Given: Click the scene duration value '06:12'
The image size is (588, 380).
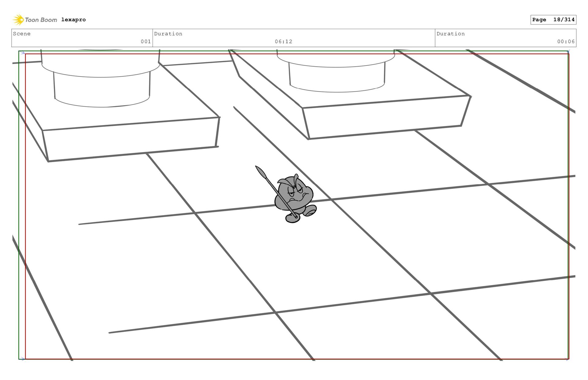Looking at the screenshot, I should tap(284, 41).
